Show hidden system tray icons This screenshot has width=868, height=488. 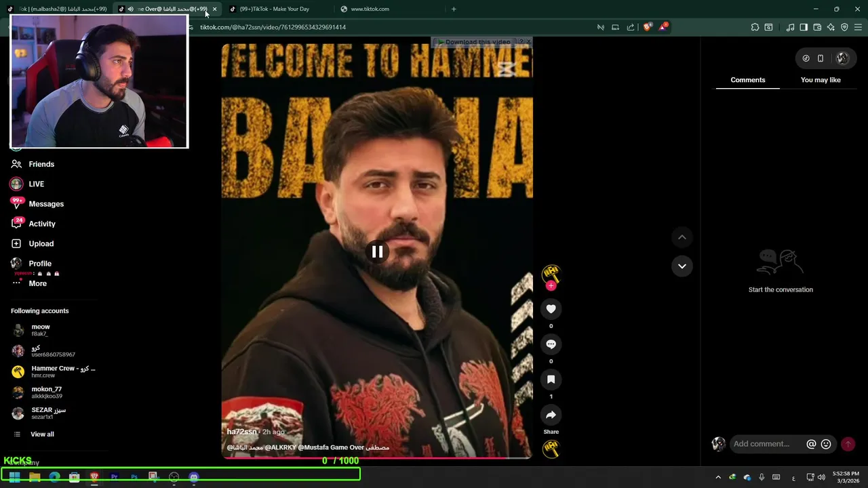point(718,477)
